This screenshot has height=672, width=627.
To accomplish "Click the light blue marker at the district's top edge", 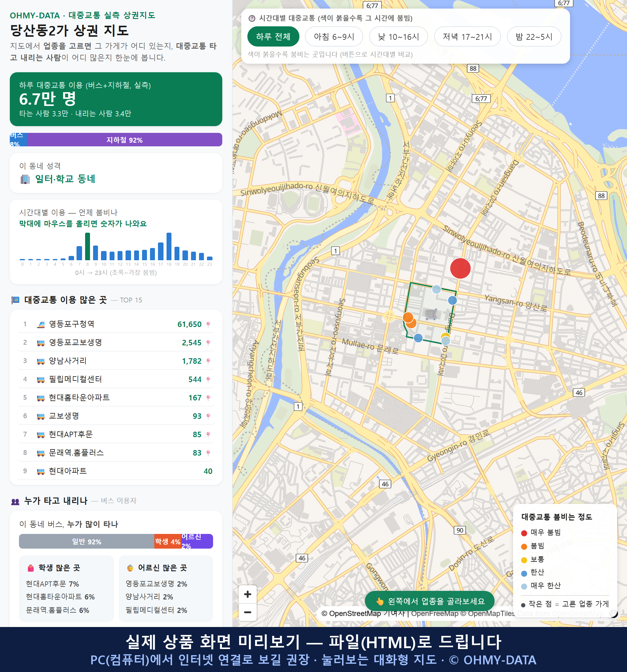I will coord(436,289).
